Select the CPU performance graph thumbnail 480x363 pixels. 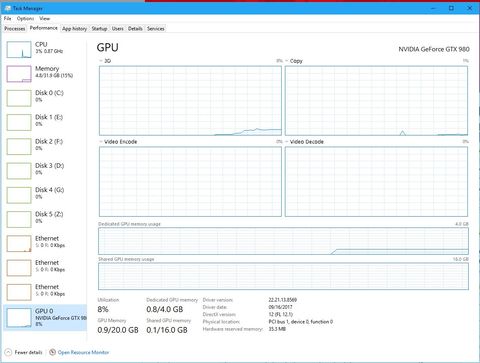(x=19, y=49)
